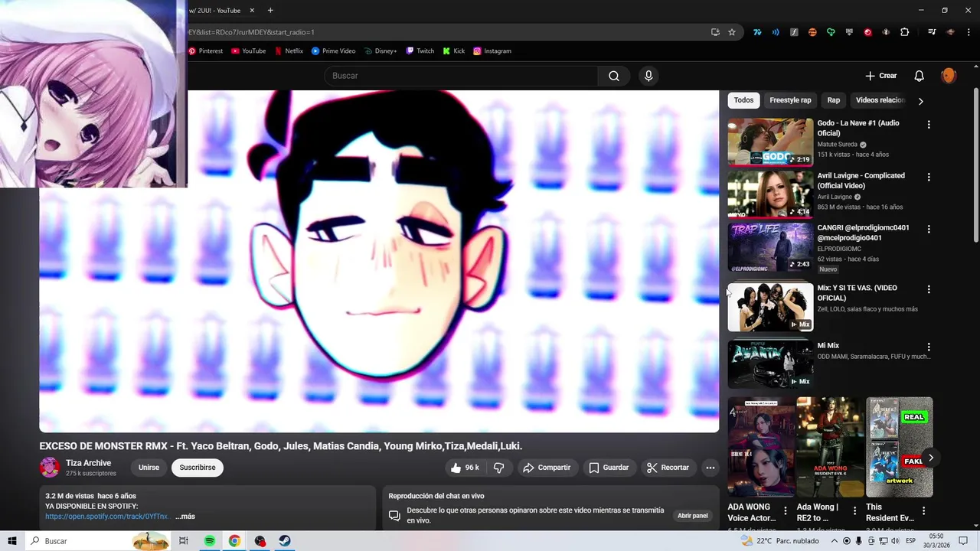Activate voice search microphone

click(648, 76)
